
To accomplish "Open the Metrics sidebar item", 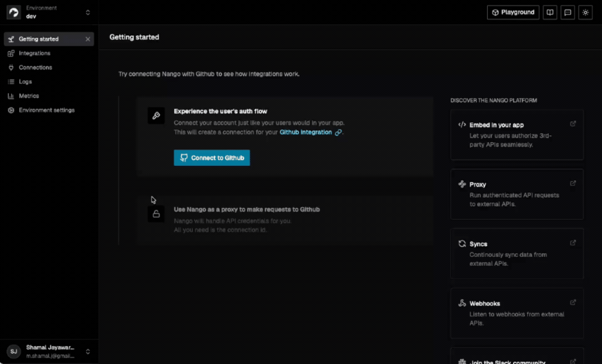I will click(x=49, y=96).
